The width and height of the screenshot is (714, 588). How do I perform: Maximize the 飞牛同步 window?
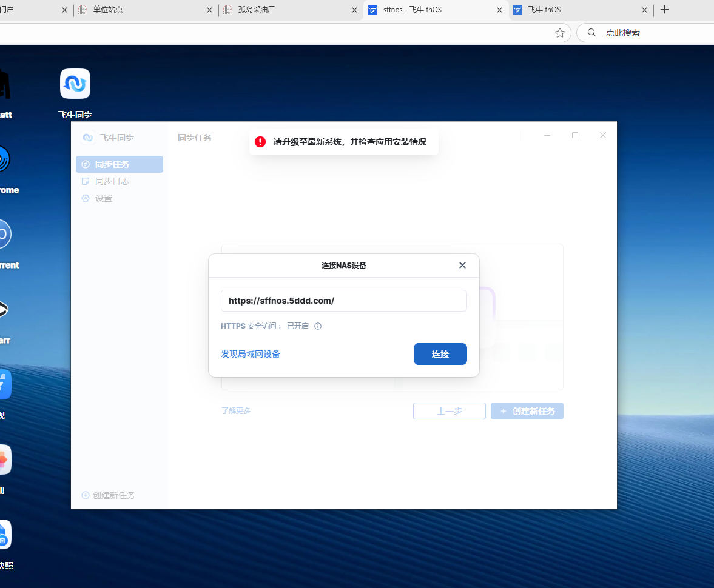(x=575, y=136)
